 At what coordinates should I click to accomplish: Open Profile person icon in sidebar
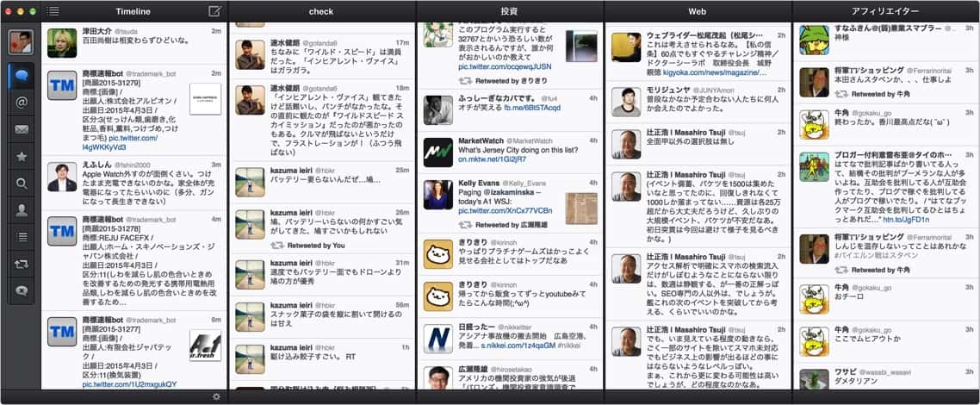tap(22, 210)
